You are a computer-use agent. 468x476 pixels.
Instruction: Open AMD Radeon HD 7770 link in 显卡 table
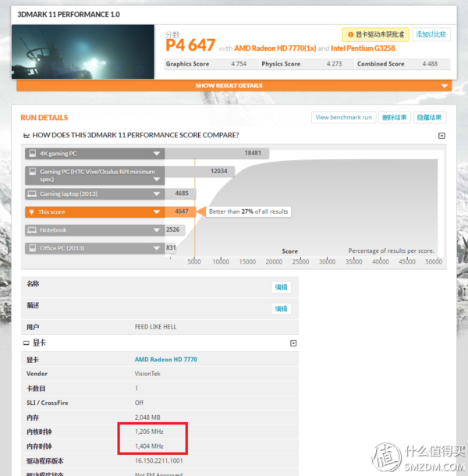(x=166, y=360)
